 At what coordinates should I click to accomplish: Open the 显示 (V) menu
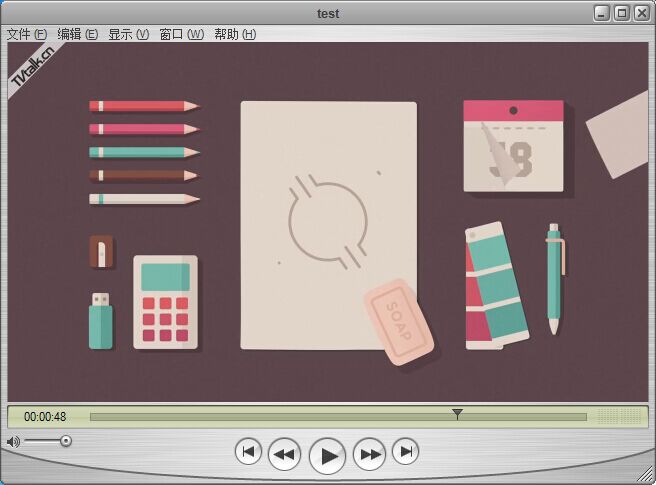coord(128,34)
